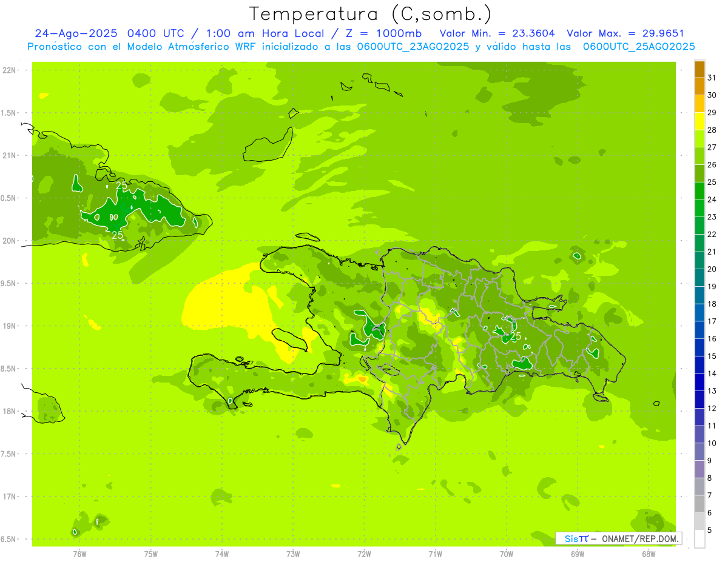Select the '0600UTC_25AGO2025' valid-until text
The image size is (728, 562).
[639, 47]
